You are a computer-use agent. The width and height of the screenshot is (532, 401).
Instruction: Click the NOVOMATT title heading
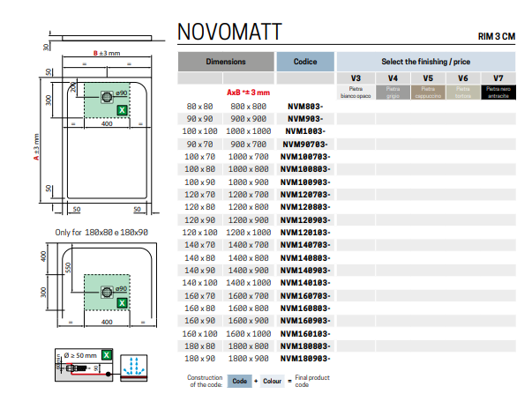click(x=229, y=33)
